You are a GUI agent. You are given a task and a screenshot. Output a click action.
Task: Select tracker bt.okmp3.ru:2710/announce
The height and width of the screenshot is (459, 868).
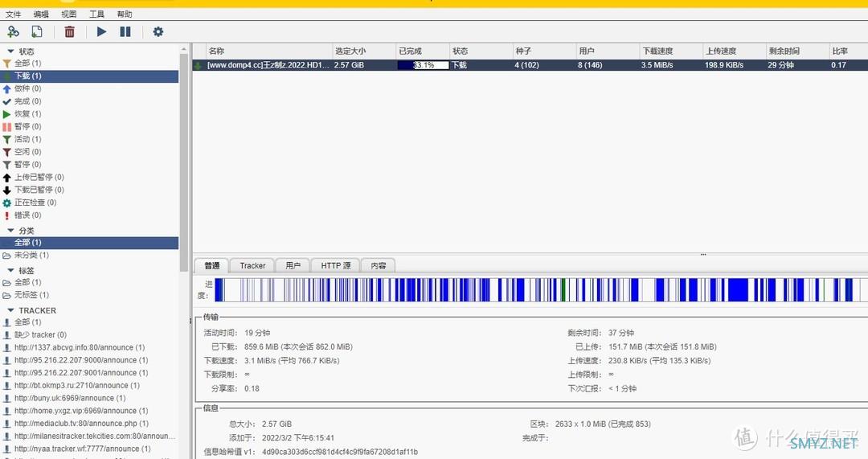89,385
